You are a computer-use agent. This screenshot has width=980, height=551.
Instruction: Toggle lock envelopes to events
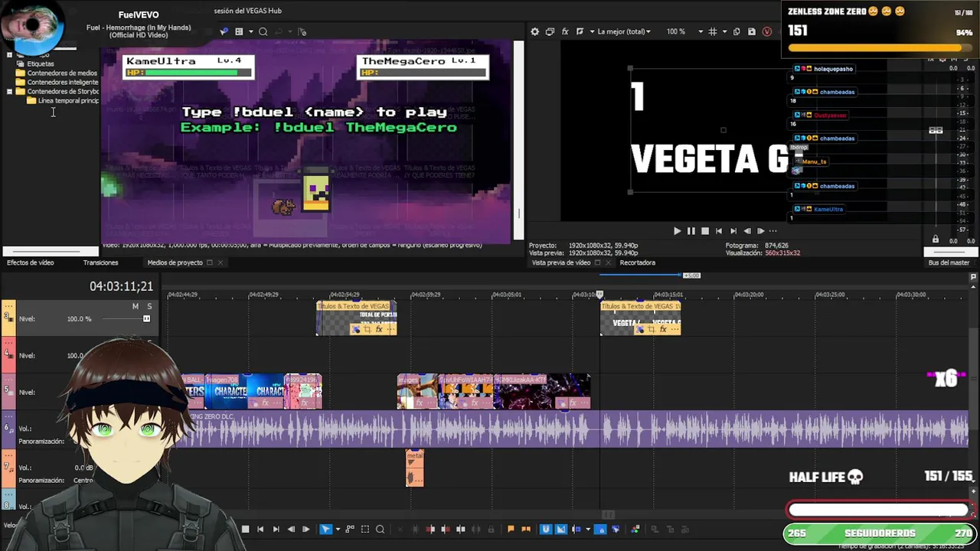point(601,529)
